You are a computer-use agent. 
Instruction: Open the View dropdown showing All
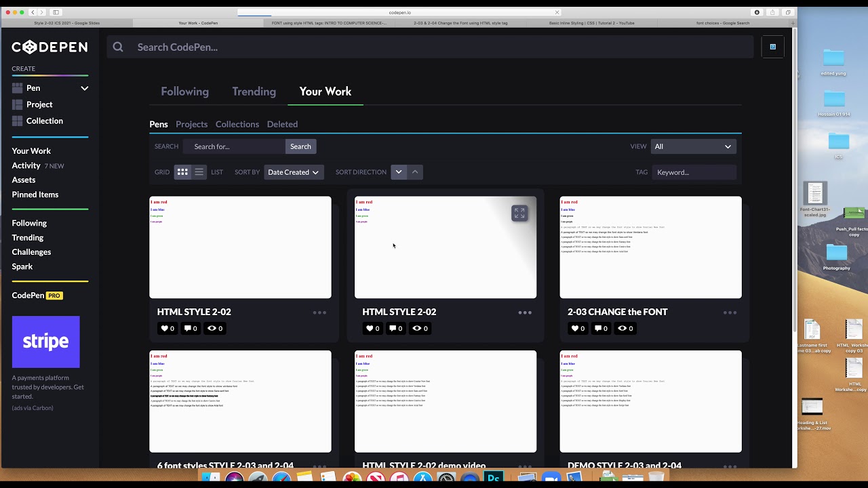point(693,146)
